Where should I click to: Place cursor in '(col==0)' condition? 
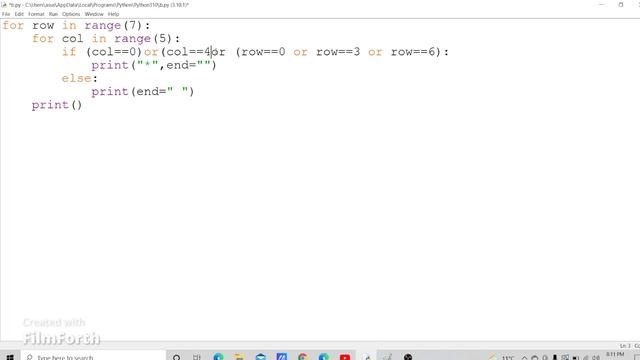[x=114, y=52]
